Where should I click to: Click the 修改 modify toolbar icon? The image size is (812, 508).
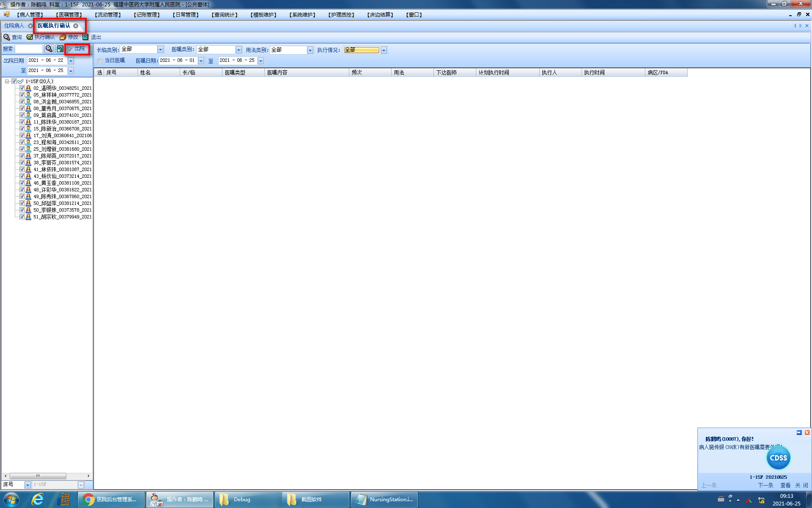pos(63,37)
